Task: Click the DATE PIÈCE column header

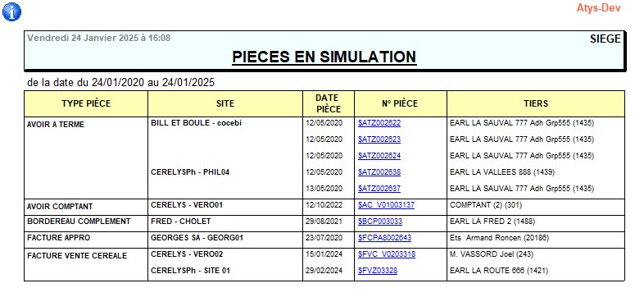Action: coord(329,103)
